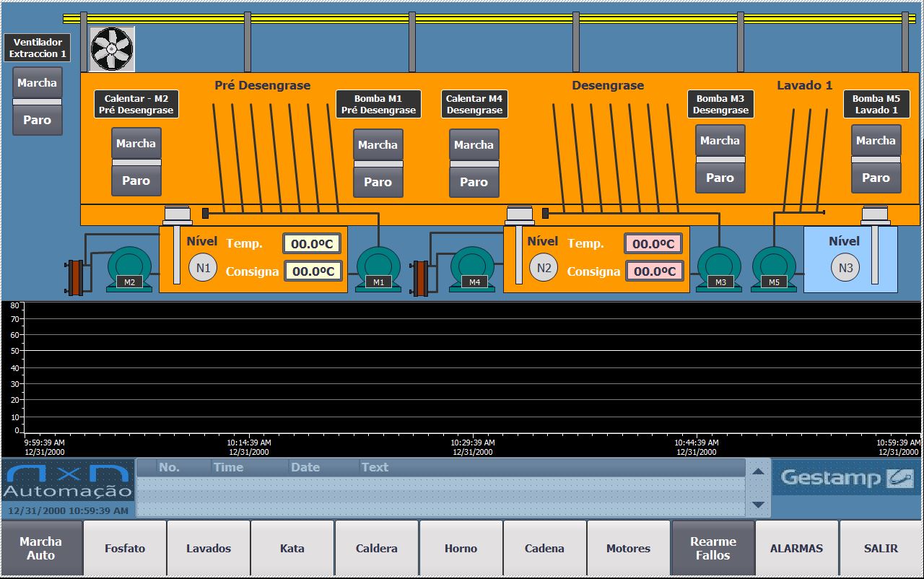Stop Bomba M1 Pré Desengrase with Paro

[378, 182]
